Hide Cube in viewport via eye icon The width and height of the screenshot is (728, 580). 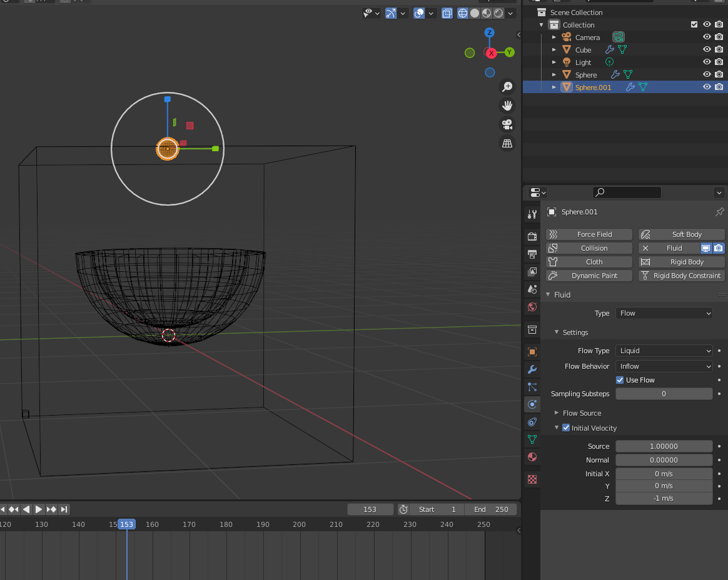pos(707,49)
